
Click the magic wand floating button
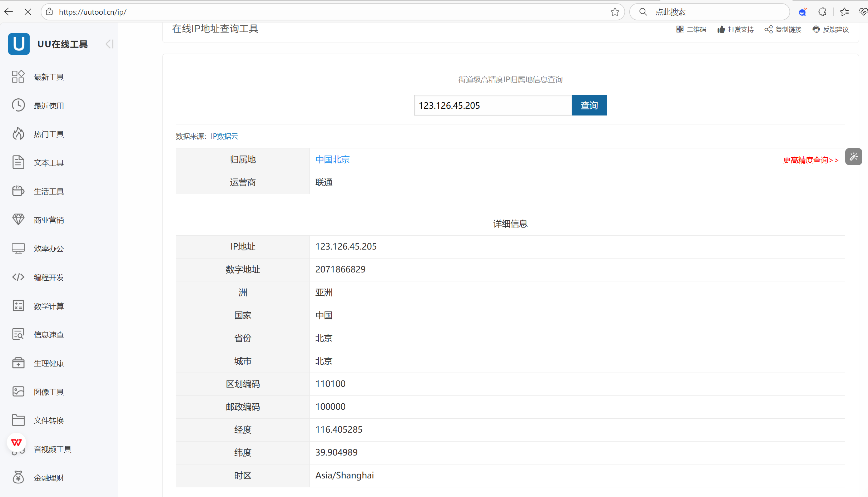(x=853, y=157)
